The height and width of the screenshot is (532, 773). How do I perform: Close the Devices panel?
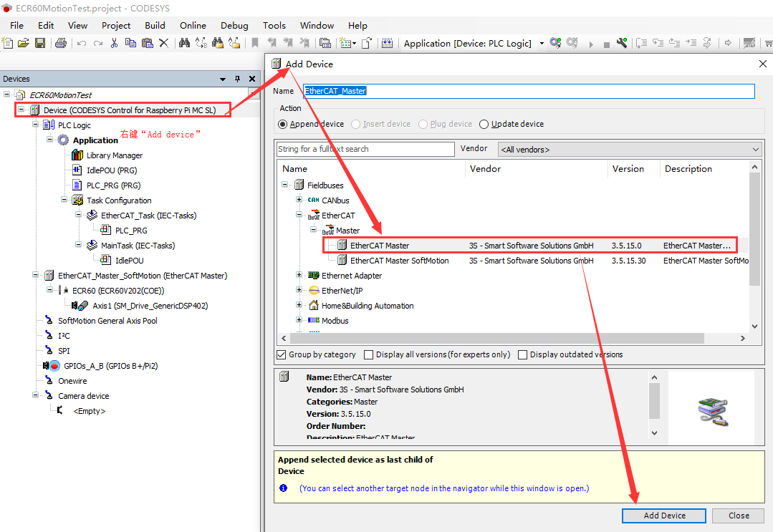point(252,79)
